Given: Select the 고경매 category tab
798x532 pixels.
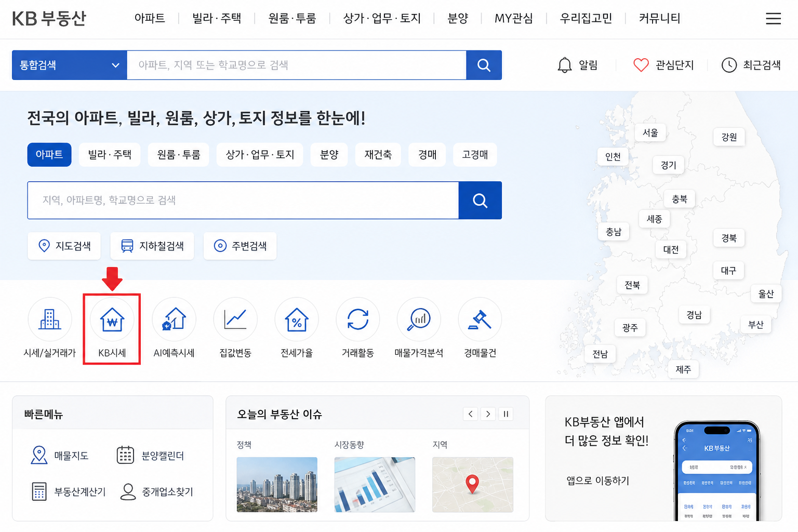Looking at the screenshot, I should pyautogui.click(x=475, y=154).
